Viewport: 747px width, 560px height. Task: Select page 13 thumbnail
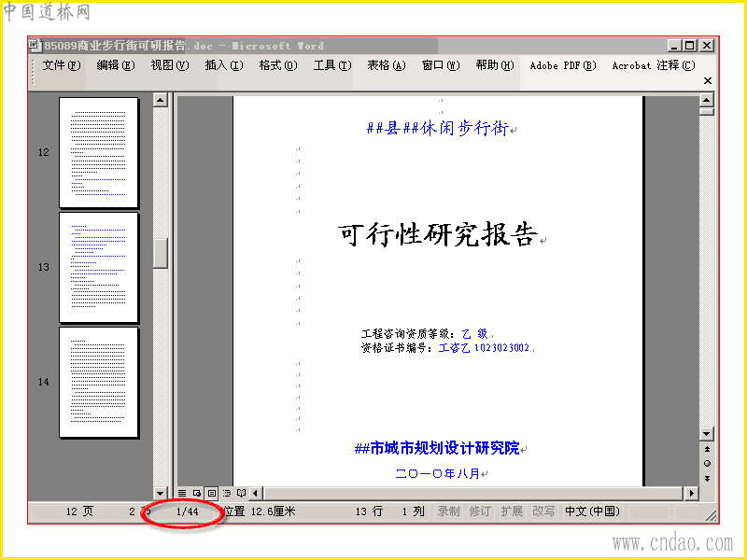(99, 267)
